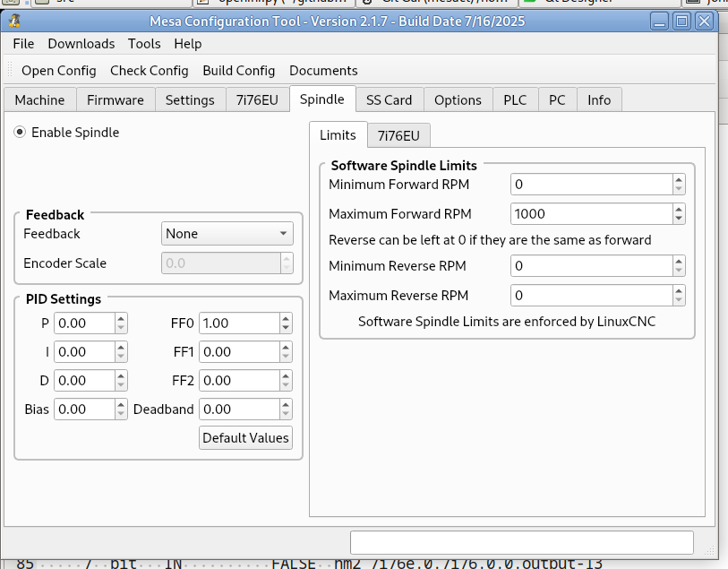The width and height of the screenshot is (728, 569).
Task: Decrease the FF2 value with down arrow
Action: (x=286, y=385)
